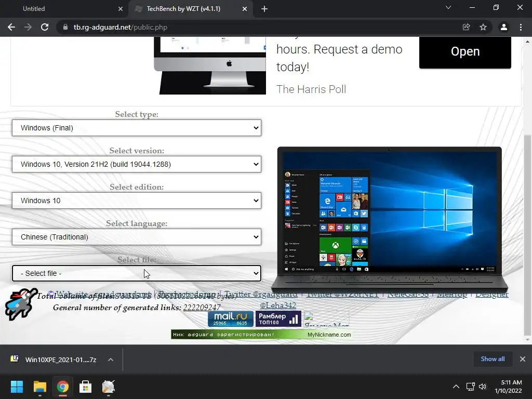Close the TechBench by WZT tab
This screenshot has height=399, width=532.
[245, 9]
